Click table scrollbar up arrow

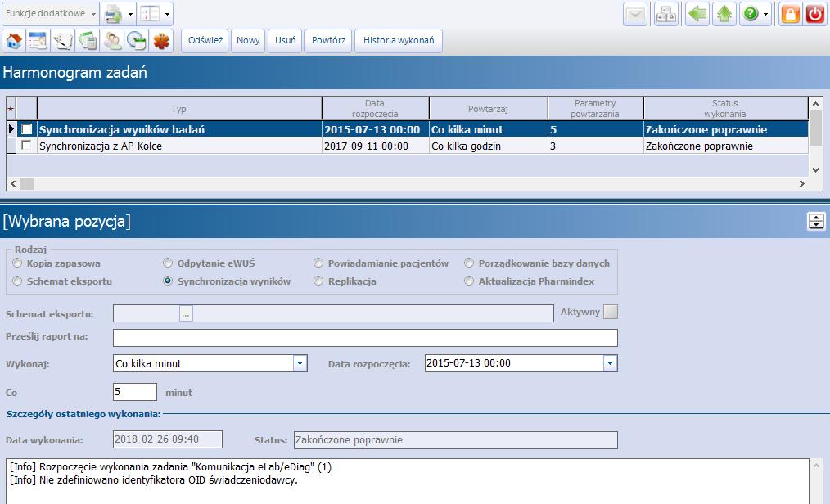click(815, 104)
